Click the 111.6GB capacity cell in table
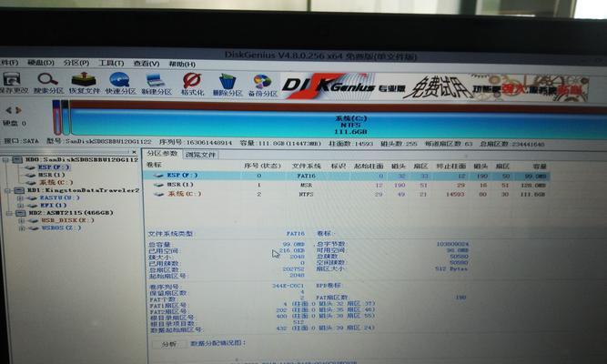 532,195
